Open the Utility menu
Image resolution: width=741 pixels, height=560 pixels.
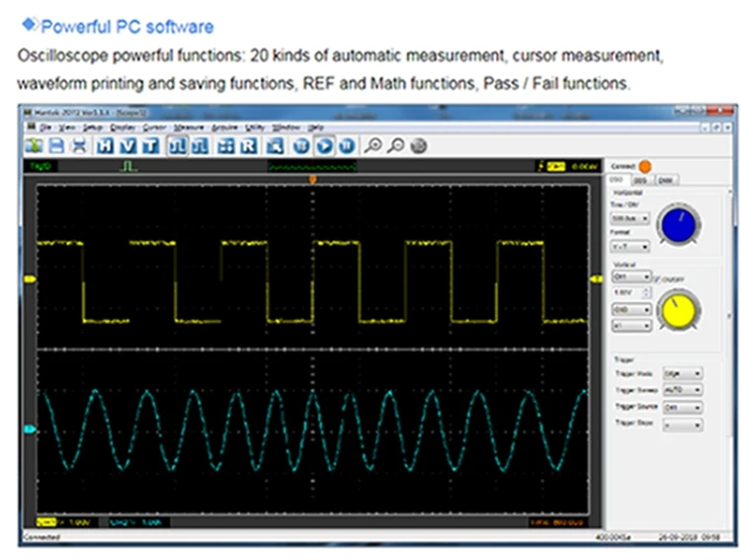255,127
